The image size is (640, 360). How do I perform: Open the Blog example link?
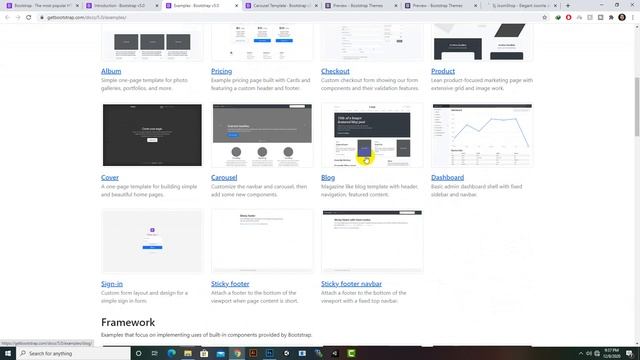328,178
